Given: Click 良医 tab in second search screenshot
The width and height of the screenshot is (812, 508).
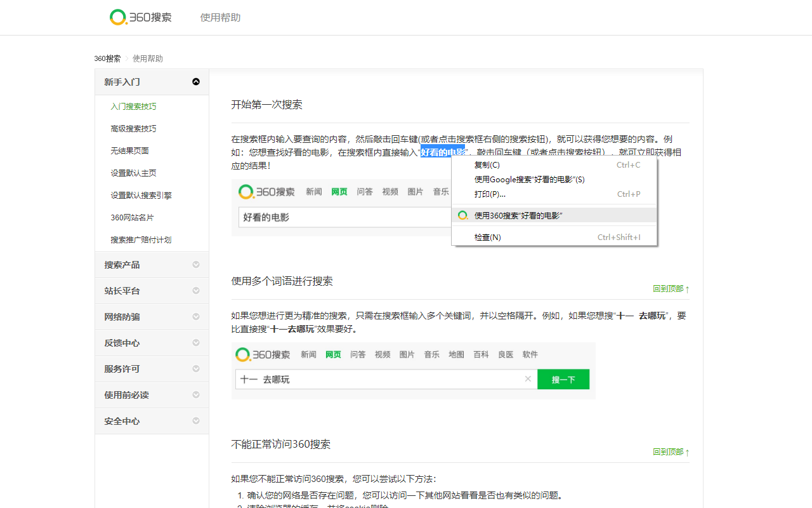Looking at the screenshot, I should click(x=506, y=354).
